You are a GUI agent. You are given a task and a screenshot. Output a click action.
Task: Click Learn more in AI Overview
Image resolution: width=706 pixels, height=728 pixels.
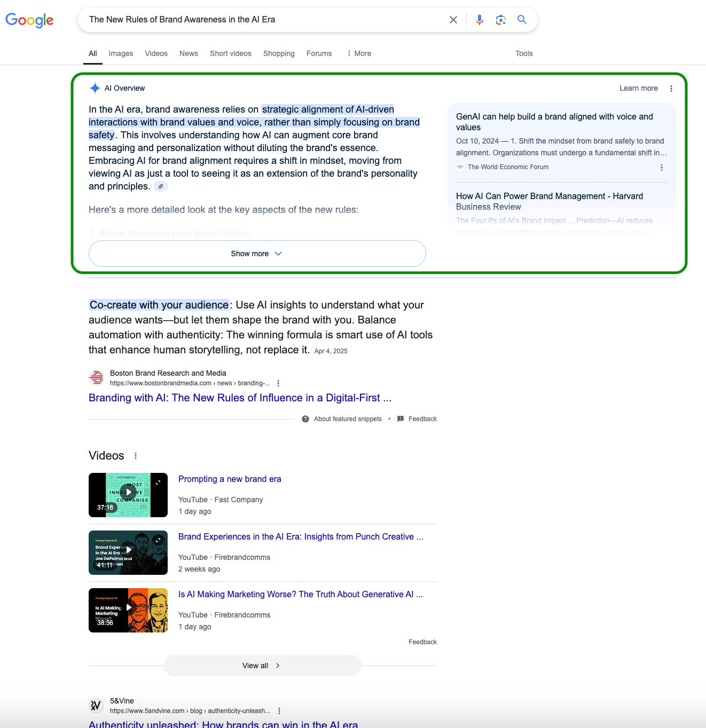[638, 89]
